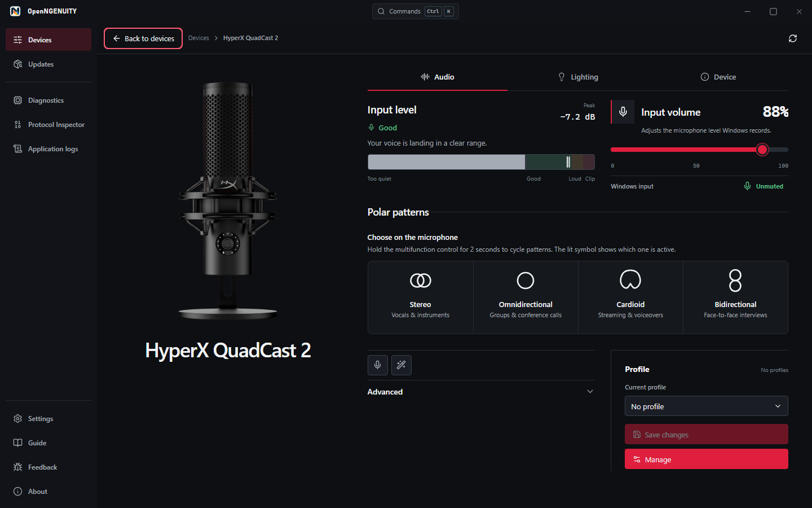Viewport: 812px width, 508px height.
Task: Click the '100' mark under the volume slider
Action: coord(783,166)
